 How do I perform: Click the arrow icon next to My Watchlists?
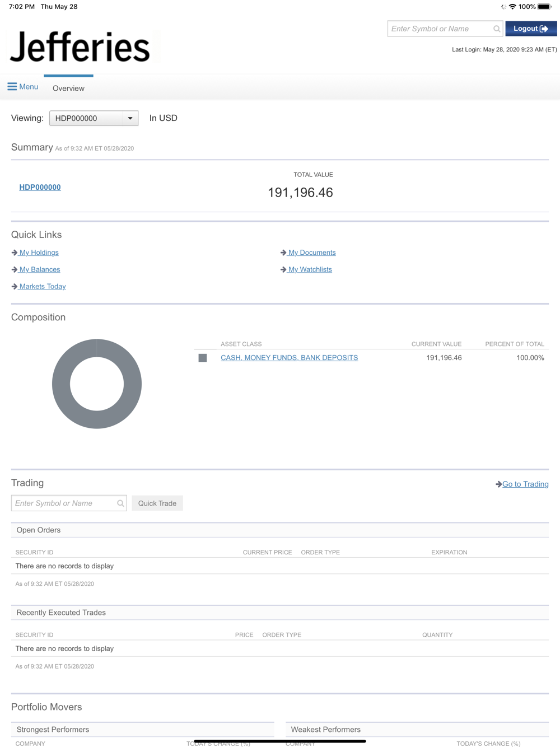[x=283, y=269]
